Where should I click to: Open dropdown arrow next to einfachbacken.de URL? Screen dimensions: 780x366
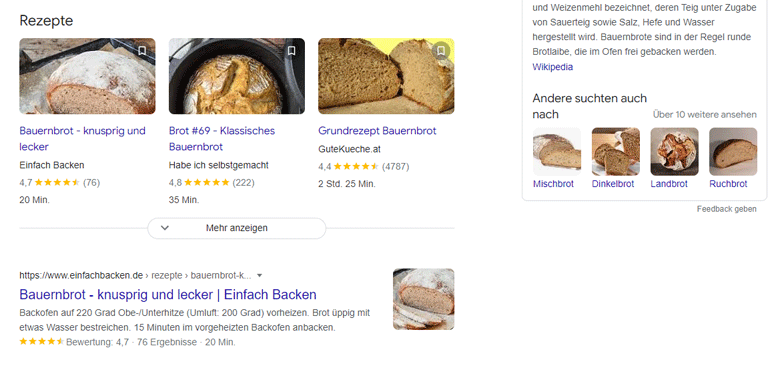259,275
